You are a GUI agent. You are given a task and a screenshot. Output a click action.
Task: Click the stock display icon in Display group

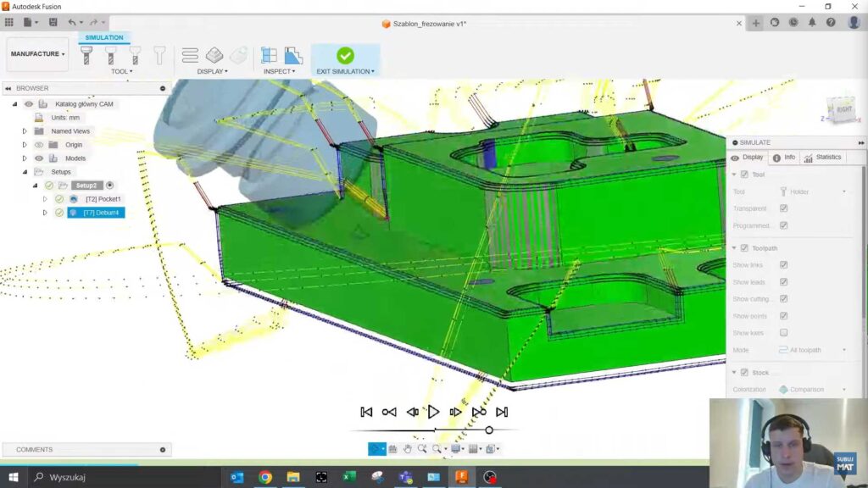click(214, 56)
